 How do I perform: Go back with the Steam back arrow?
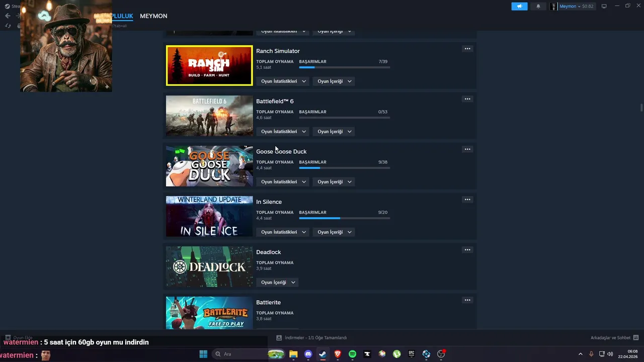tap(8, 16)
